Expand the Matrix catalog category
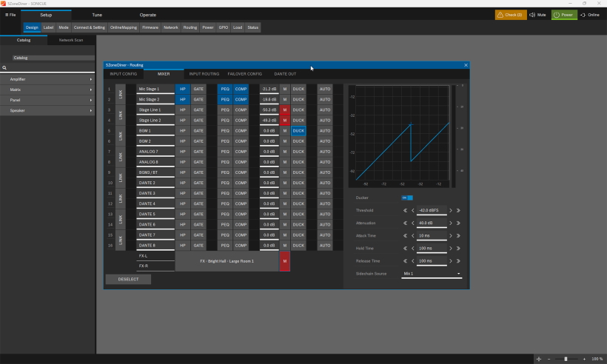 [x=47, y=90]
